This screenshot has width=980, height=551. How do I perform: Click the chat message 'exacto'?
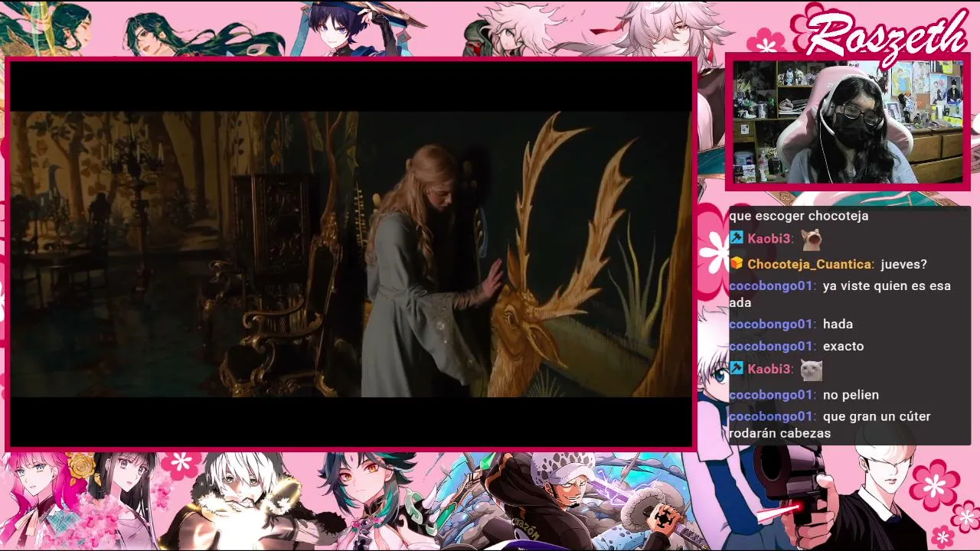coord(843,347)
